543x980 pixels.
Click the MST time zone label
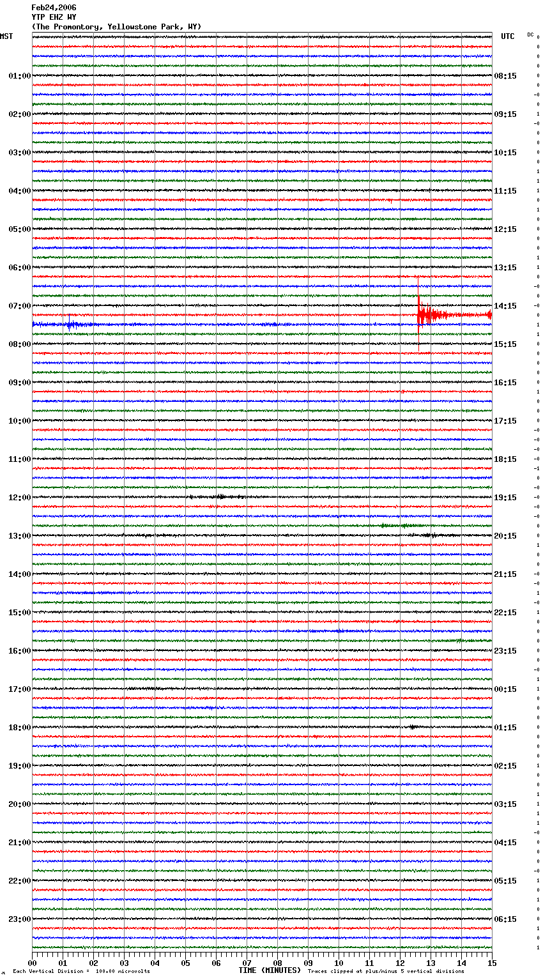tap(6, 36)
